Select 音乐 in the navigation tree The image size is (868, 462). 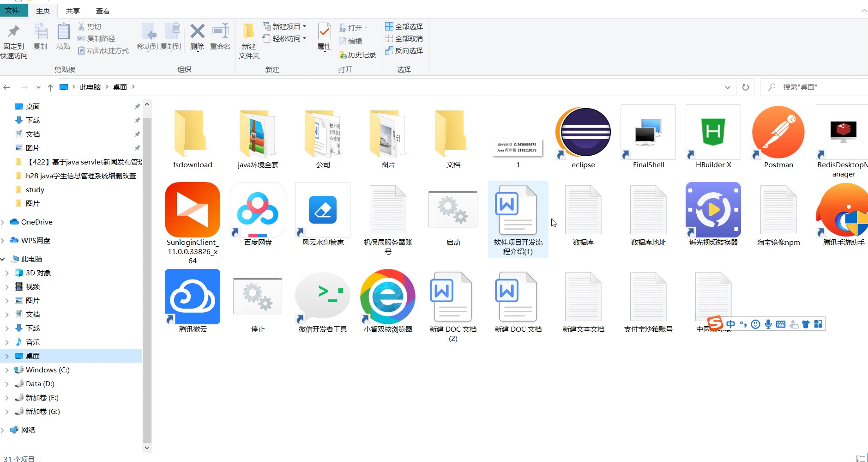pyautogui.click(x=33, y=342)
